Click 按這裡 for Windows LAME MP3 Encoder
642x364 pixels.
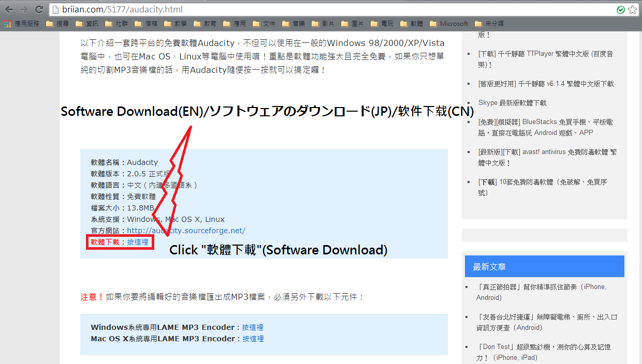[x=253, y=327]
